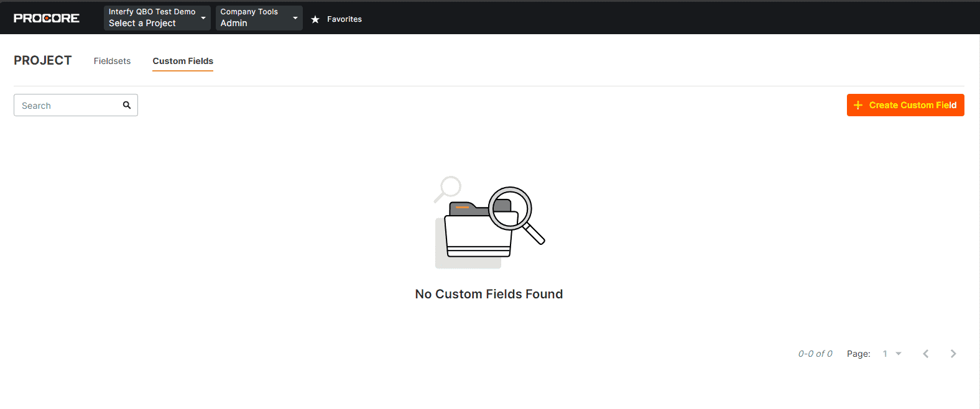This screenshot has width=980, height=409.
Task: Switch to the Fieldsets tab
Action: click(112, 61)
